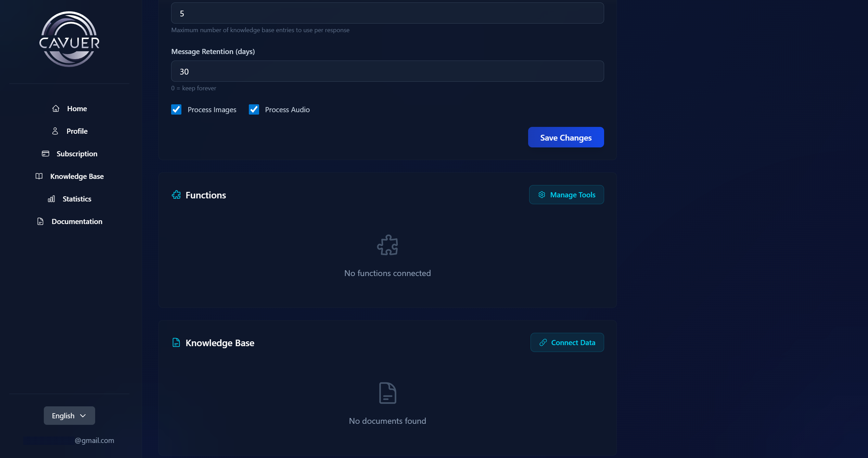Uncheck the Process Images checkbox
Screen dimensions: 868x458
(x=176, y=109)
